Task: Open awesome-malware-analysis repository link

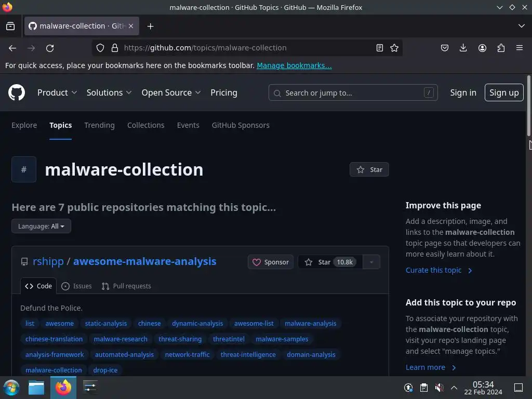Action: (x=144, y=261)
